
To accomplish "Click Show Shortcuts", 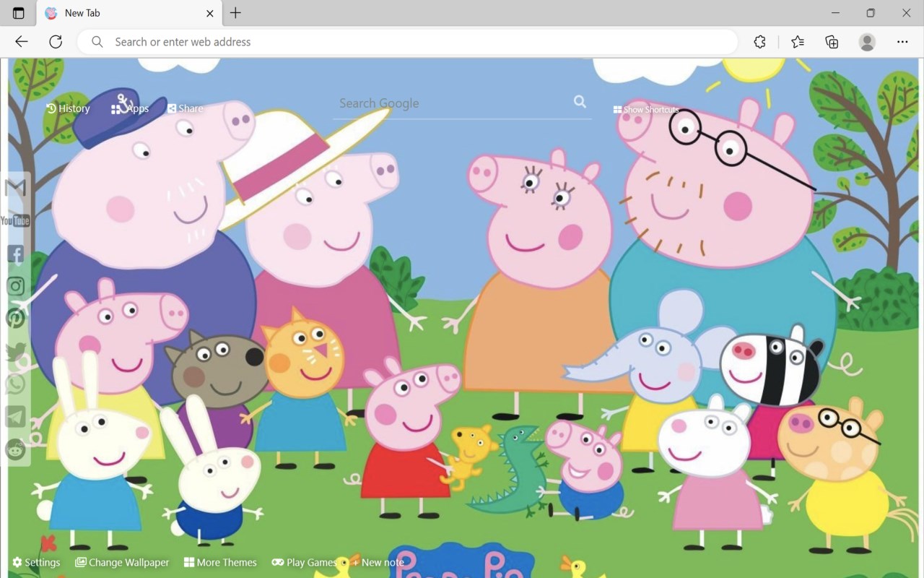I will tap(646, 110).
